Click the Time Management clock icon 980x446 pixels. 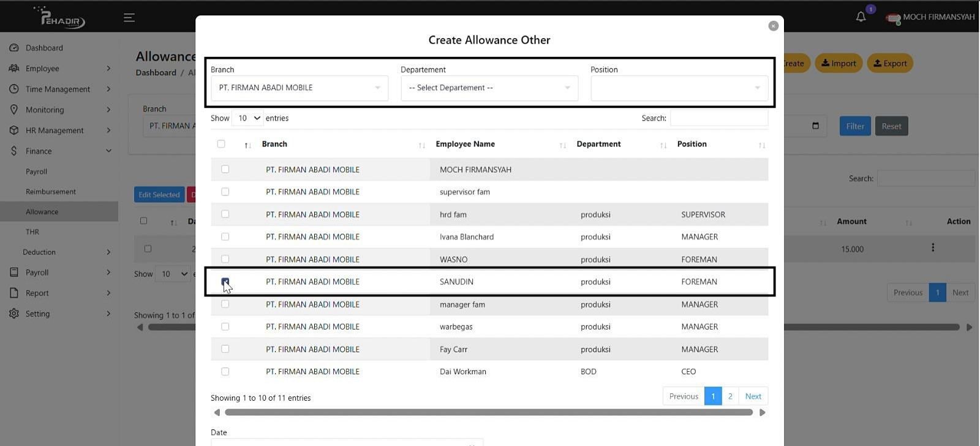click(x=13, y=89)
